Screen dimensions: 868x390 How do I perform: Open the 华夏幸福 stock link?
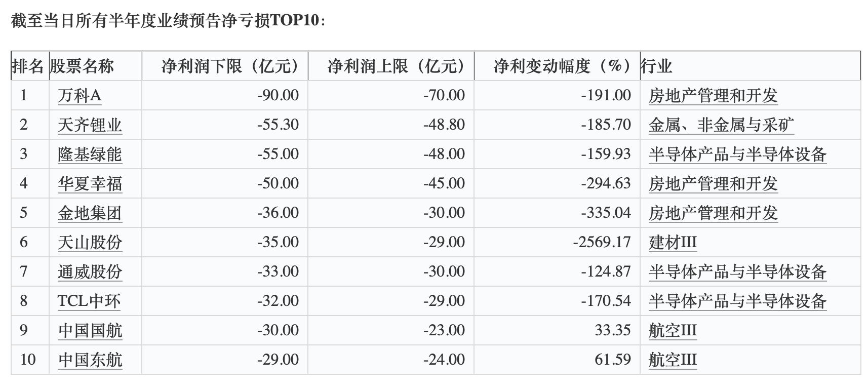coord(90,183)
